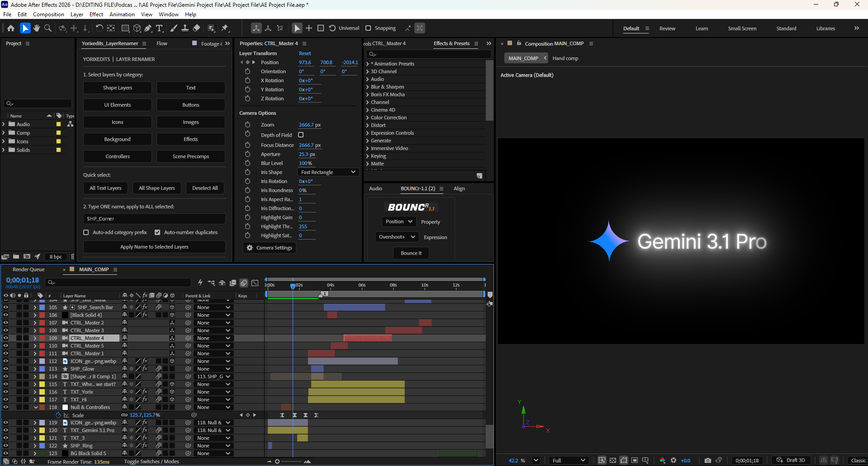Expand the Audio folder in Project panel
Image resolution: width=868 pixels, height=466 pixels.
(x=4, y=124)
